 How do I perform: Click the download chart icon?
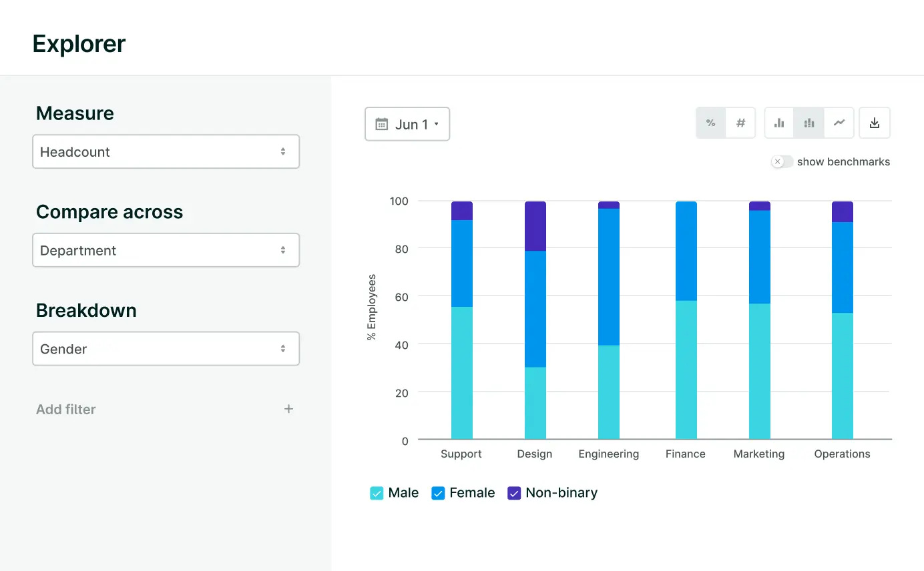(875, 123)
